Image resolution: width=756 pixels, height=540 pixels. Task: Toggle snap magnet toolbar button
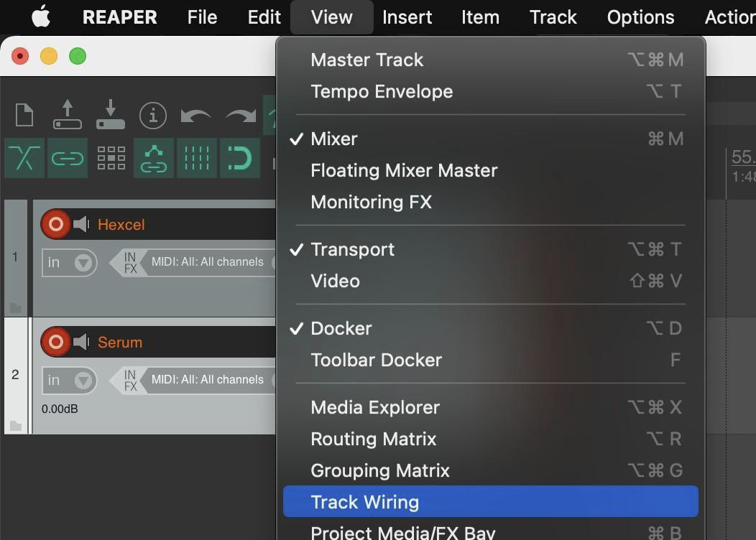pyautogui.click(x=239, y=158)
